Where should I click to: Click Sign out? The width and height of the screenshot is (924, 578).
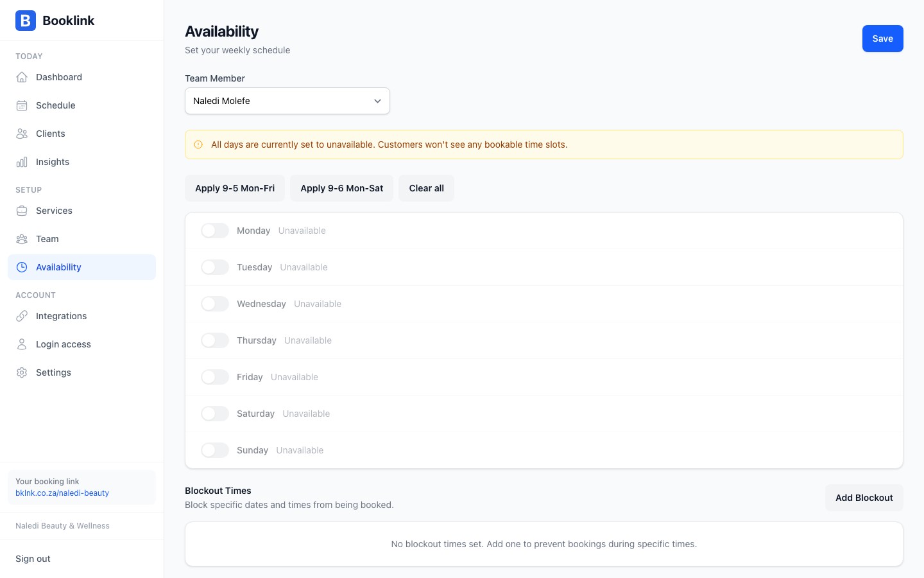[33, 559]
